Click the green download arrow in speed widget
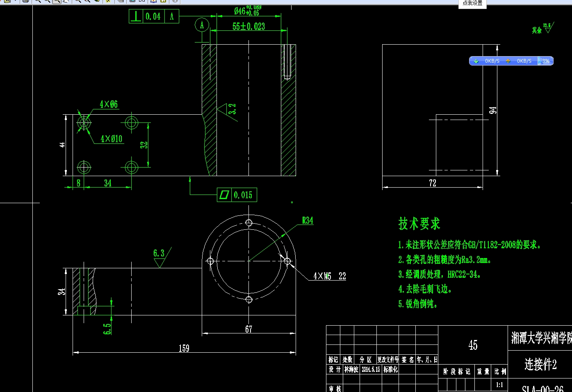Viewport: 572px width, 392px height. pyautogui.click(x=476, y=61)
